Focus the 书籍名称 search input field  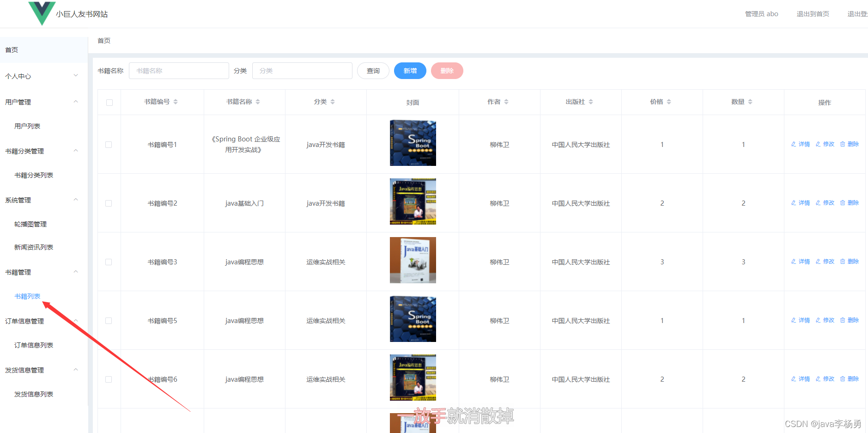[179, 71]
